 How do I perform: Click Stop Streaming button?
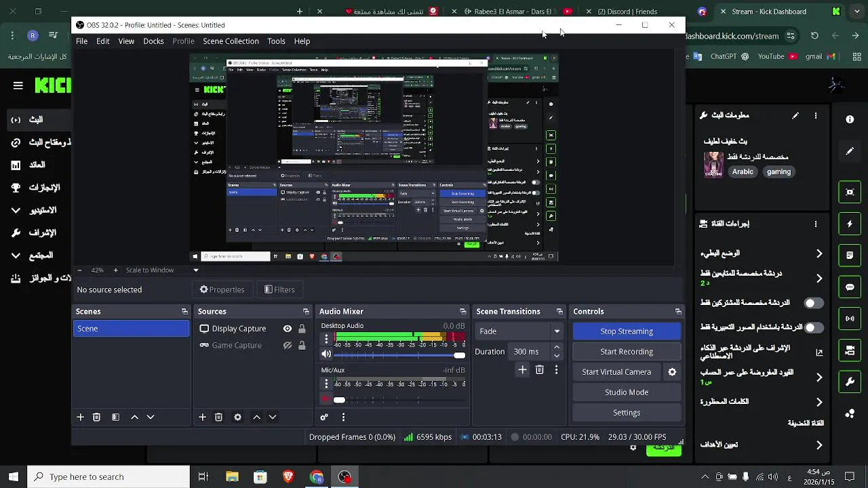coord(627,331)
